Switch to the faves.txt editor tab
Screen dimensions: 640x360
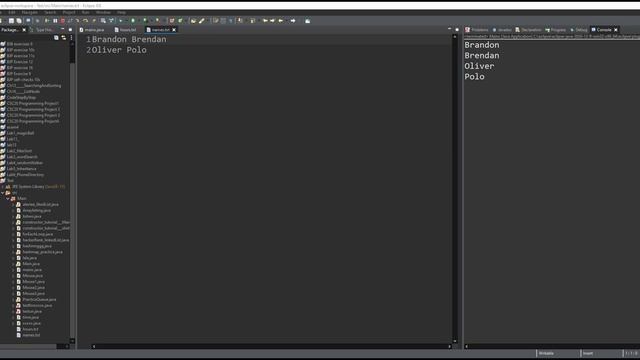pos(125,30)
